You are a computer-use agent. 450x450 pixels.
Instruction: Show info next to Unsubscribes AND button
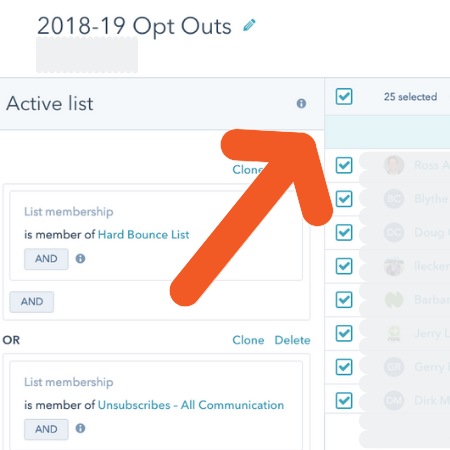click(x=80, y=428)
